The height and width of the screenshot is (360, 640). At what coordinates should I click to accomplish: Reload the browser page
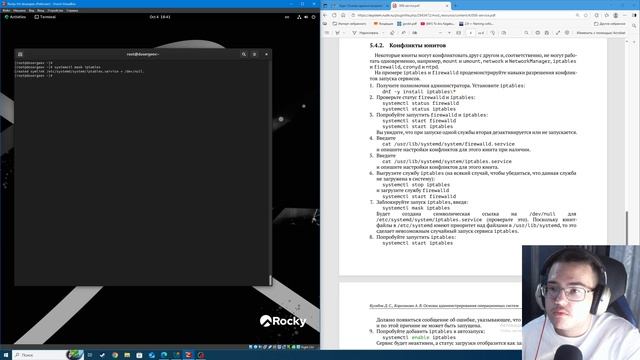click(x=334, y=15)
